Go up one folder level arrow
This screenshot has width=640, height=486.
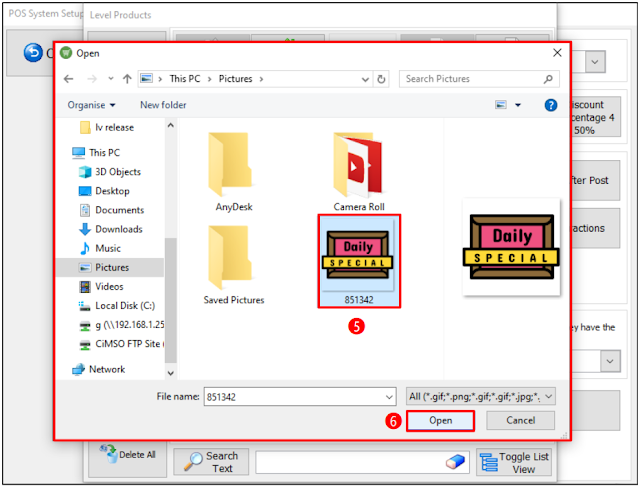point(127,79)
